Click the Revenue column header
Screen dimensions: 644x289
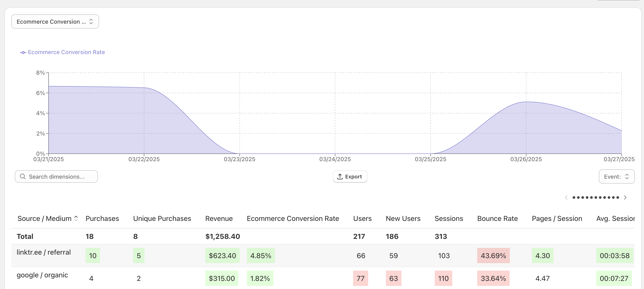tap(219, 219)
